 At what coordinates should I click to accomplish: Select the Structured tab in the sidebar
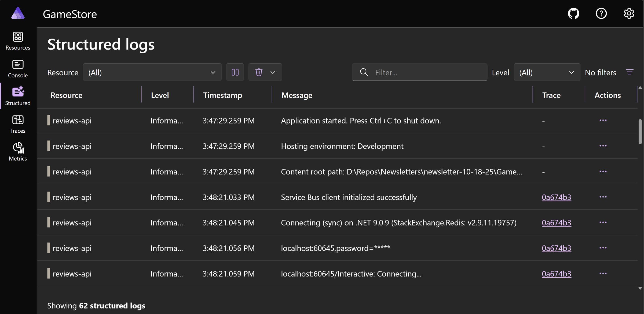18,96
